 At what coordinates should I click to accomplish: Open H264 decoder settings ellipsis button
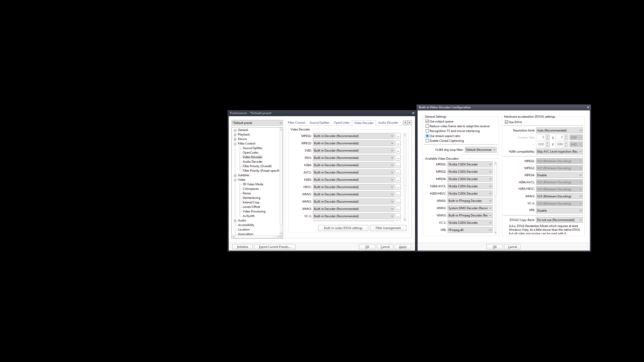[x=398, y=165]
